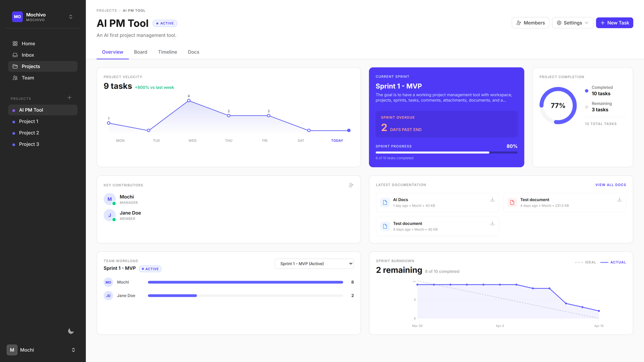This screenshot has height=362, width=644.
Task: Expand the Mochi user account menu
Action: coord(73,350)
